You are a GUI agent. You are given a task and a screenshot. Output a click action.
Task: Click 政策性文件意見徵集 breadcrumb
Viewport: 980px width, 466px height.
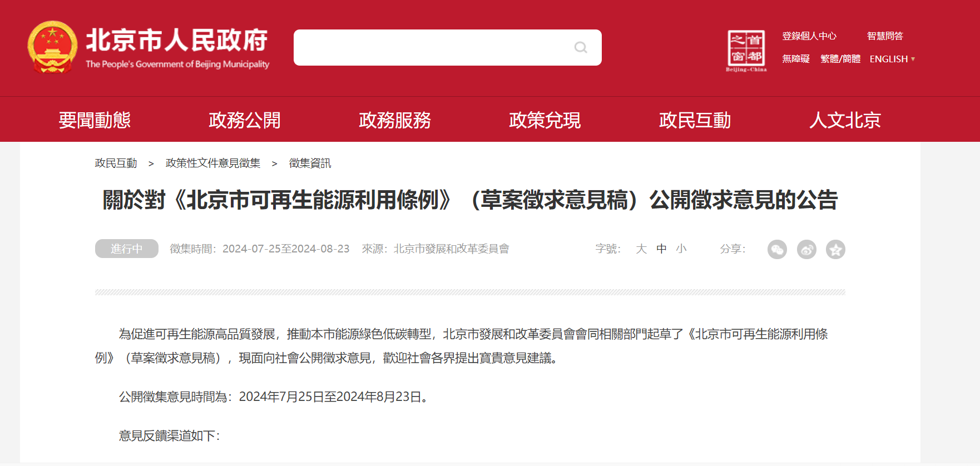pos(213,163)
